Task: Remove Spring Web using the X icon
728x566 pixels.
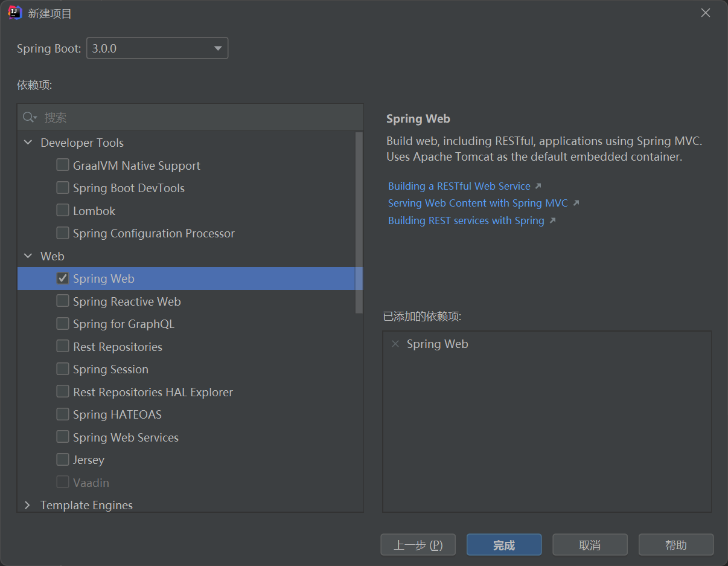Action: tap(395, 344)
